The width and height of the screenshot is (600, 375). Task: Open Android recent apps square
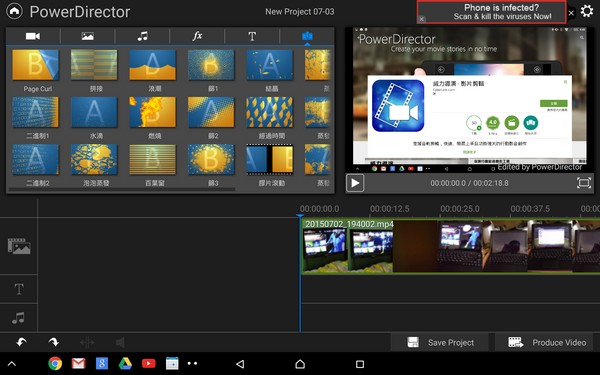[x=360, y=364]
